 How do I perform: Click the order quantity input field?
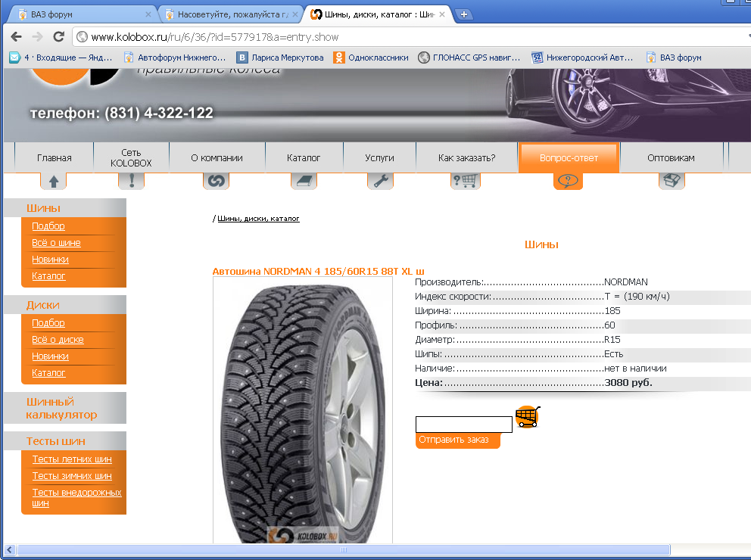tap(463, 424)
